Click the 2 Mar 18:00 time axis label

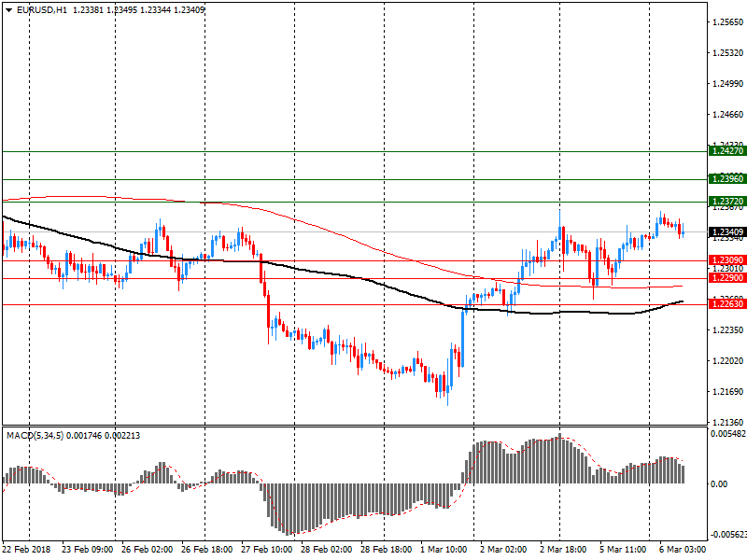(563, 550)
